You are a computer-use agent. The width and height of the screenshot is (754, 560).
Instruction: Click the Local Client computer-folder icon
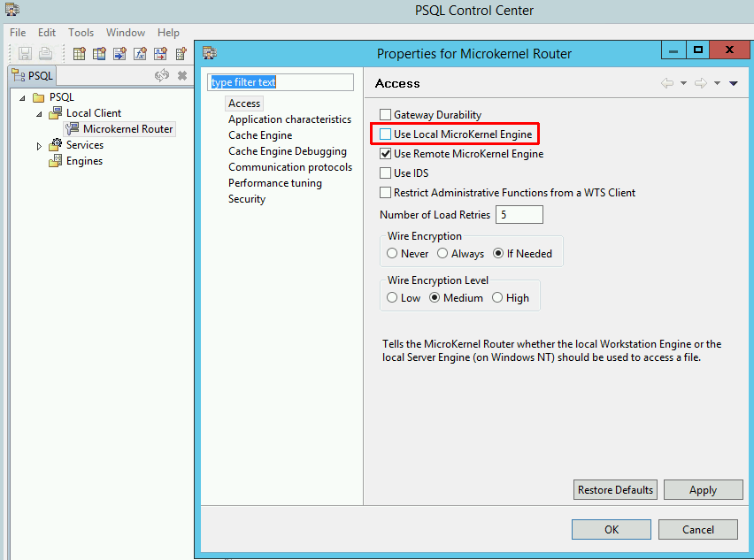coord(55,113)
